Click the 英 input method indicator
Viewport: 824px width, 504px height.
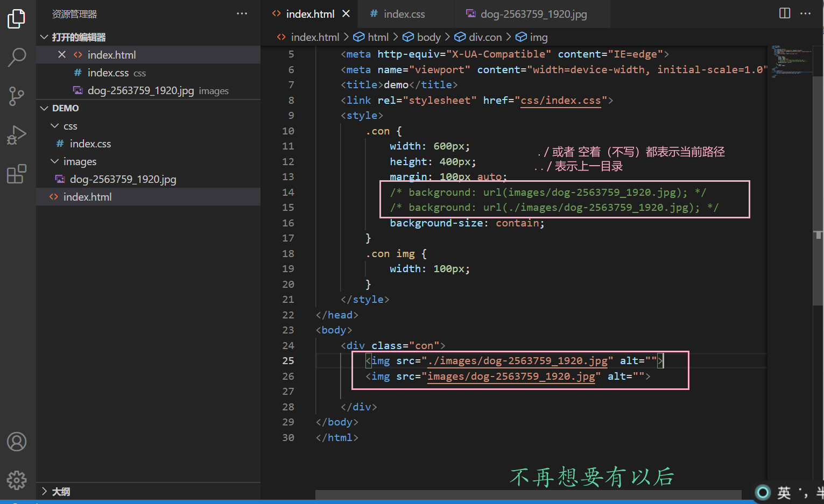coord(784,492)
